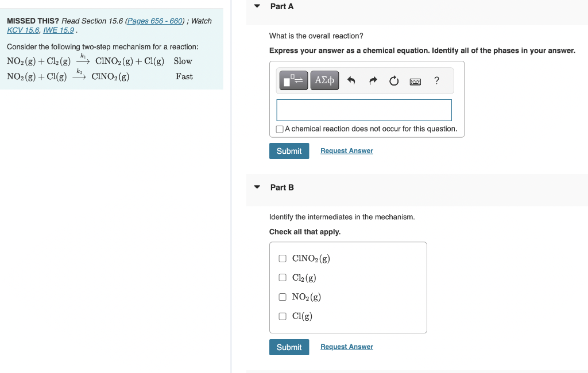This screenshot has width=588, height=373.
Task: Check the Cl2(g) intermediate option
Action: pos(283,277)
